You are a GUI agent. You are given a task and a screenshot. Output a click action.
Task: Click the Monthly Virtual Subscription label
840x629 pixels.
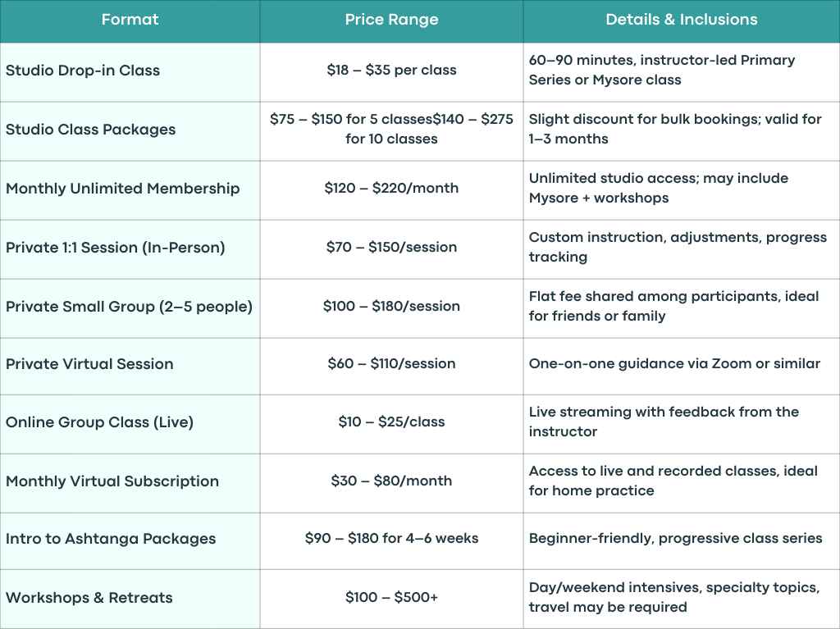pyautogui.click(x=112, y=481)
